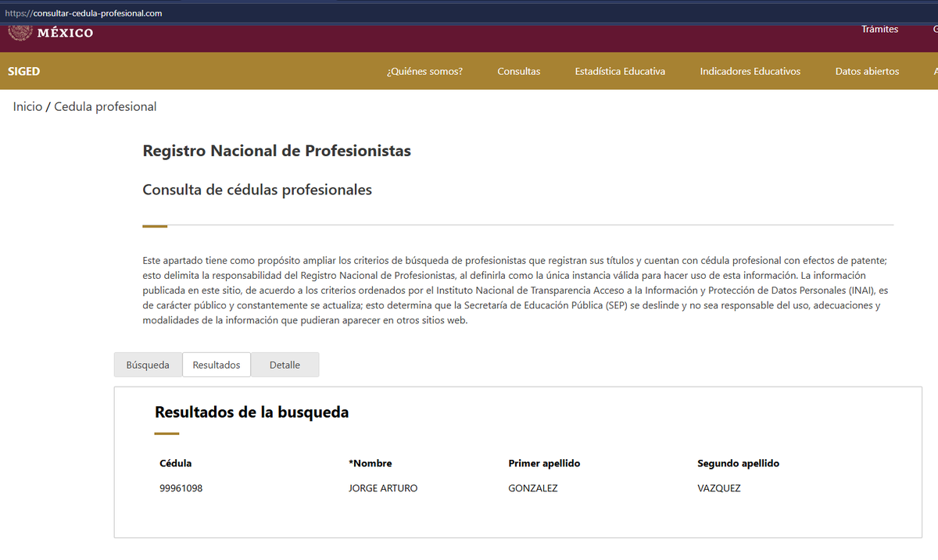Click the Gobierno de México logo
The height and width of the screenshot is (560, 938).
[x=51, y=33]
